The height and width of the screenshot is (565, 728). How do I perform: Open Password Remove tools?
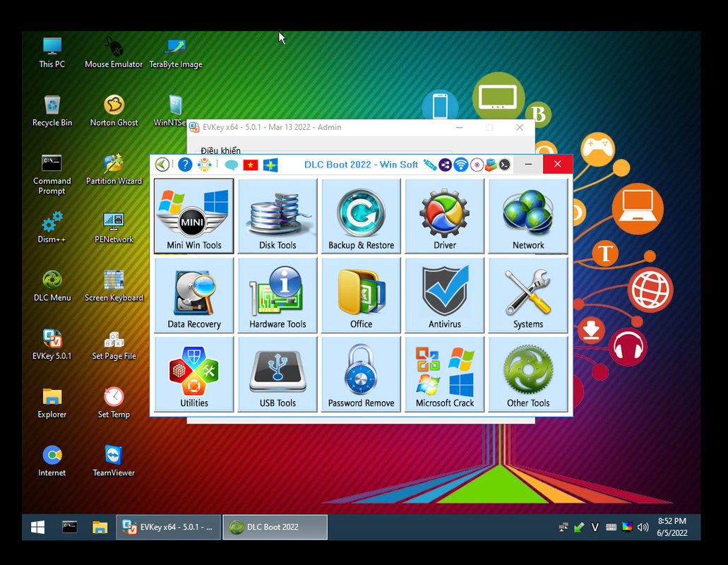362,374
